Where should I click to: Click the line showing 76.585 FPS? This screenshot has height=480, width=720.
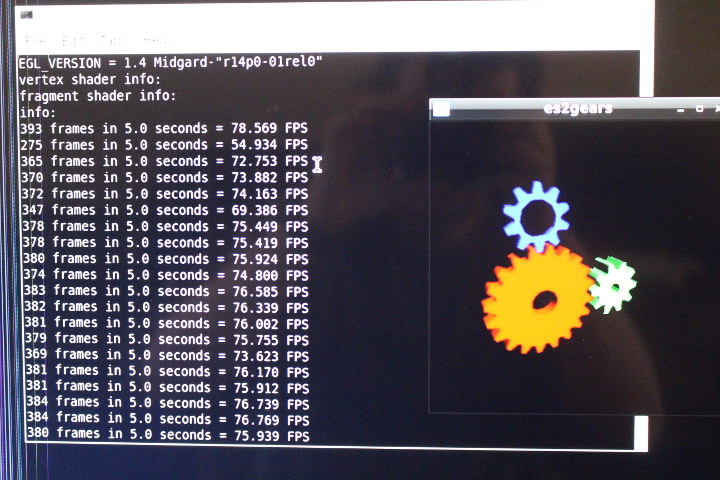167,291
